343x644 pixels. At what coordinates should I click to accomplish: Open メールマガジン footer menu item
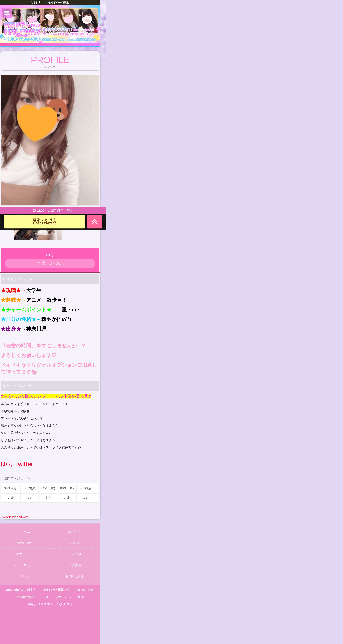pyautogui.click(x=25, y=565)
